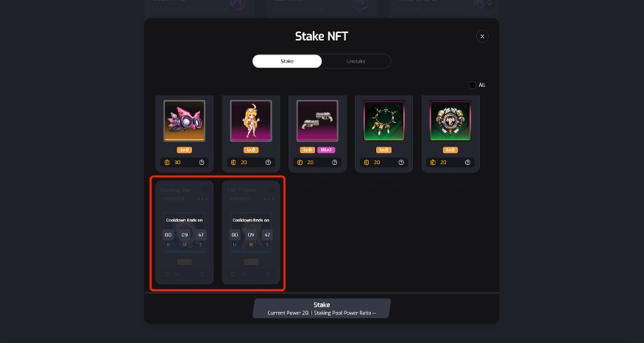644x343 pixels.
Task: Check the All checkbox
Action: coord(473,85)
